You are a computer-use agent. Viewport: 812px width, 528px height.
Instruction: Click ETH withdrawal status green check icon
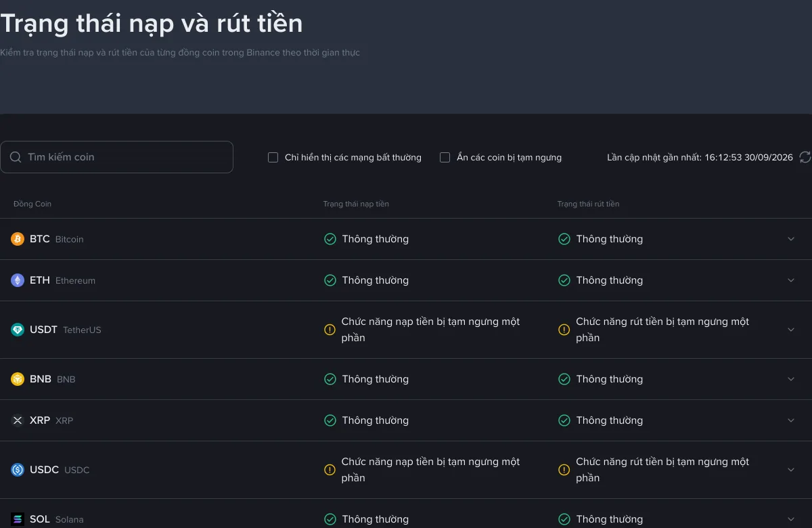[x=564, y=280]
